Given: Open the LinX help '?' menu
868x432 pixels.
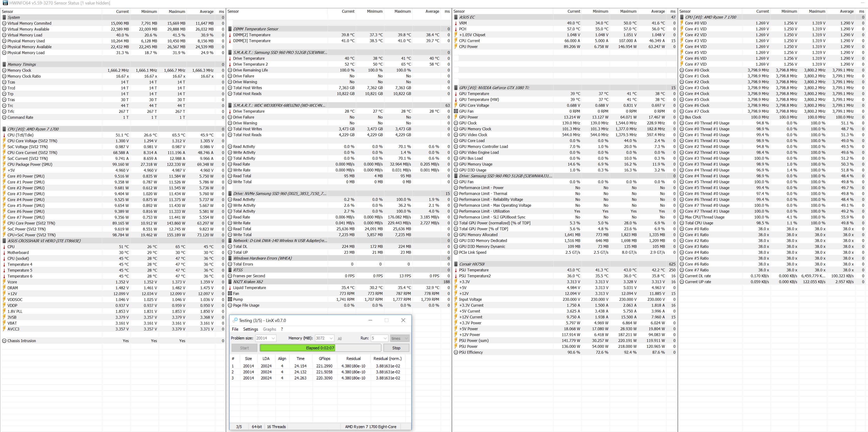Looking at the screenshot, I should point(282,329).
